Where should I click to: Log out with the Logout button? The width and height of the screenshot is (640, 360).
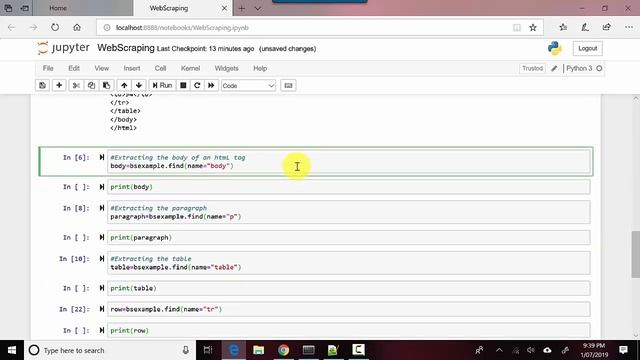point(587,49)
